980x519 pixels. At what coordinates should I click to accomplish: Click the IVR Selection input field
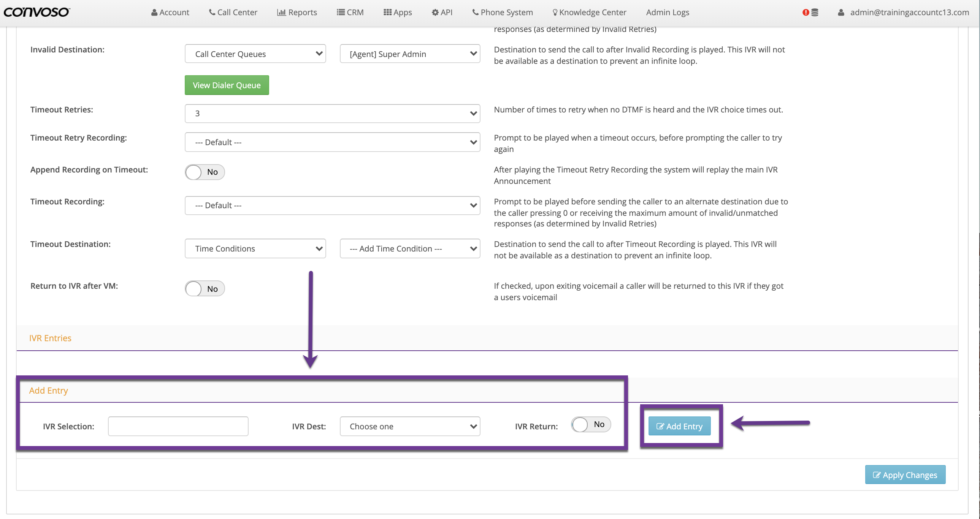click(178, 426)
